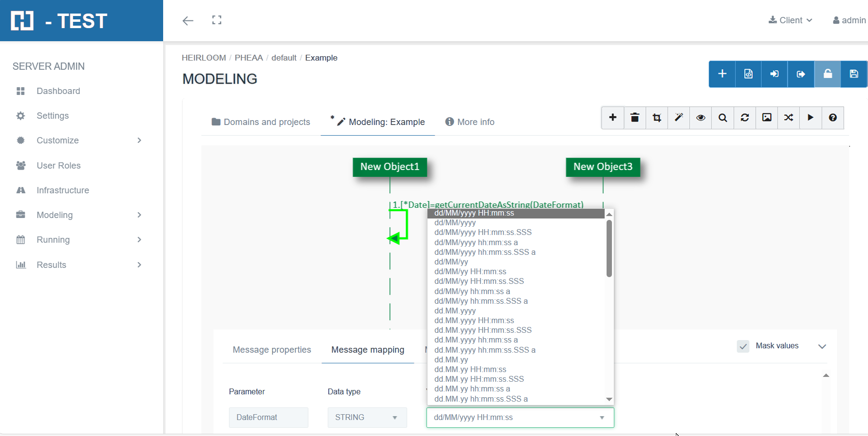Open the PHEAA breadcrumb link

(x=248, y=58)
